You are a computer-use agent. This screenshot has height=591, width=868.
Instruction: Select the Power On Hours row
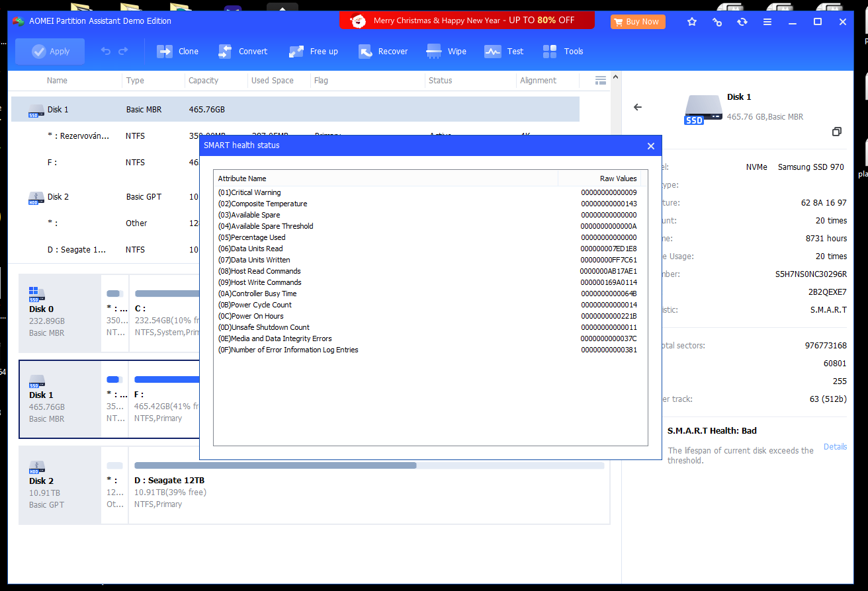pyautogui.click(x=427, y=316)
